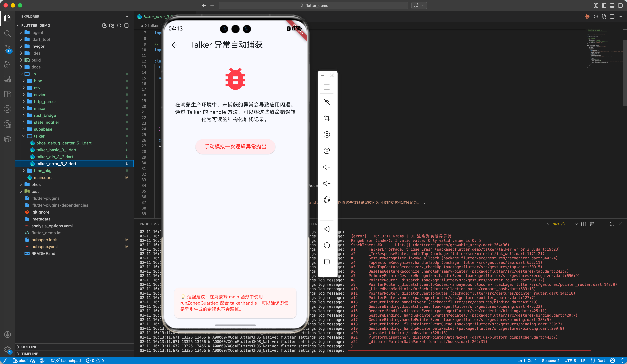Toggle bottom panel visibility in title bar
The width and height of the screenshot is (627, 364).
pyautogui.click(x=612, y=5)
